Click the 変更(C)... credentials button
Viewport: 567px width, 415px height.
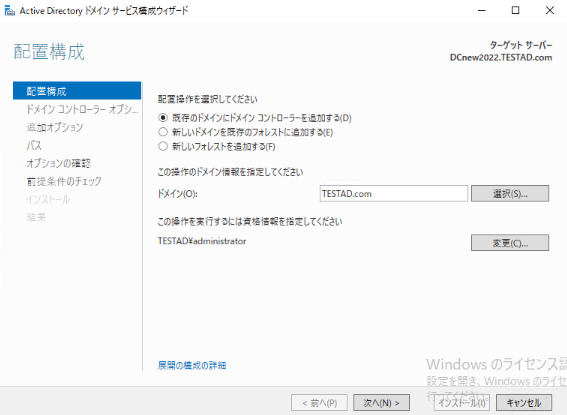tap(510, 243)
